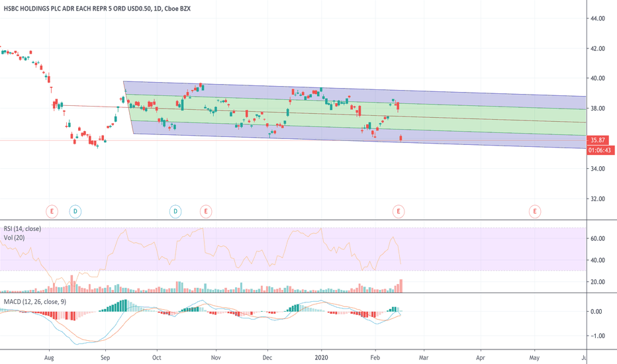Screen dimensions: 617x364
Task: Click the 60.00 RSI axis label
Action: (x=598, y=238)
